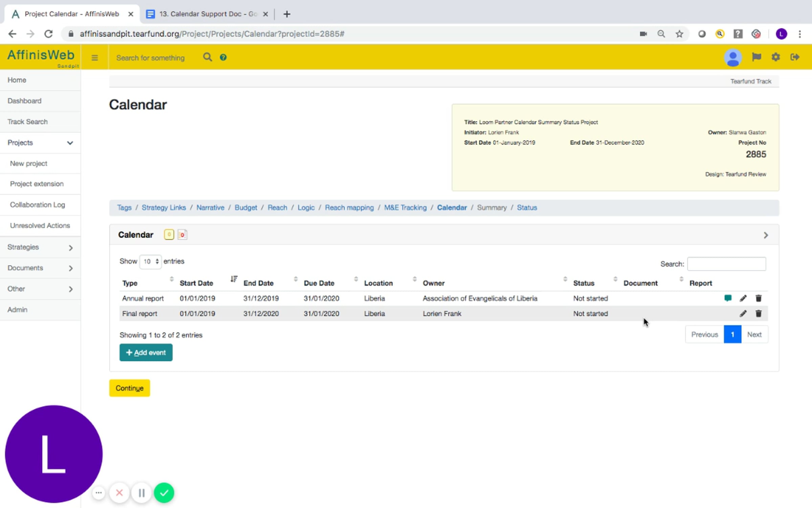Click the Add event button
This screenshot has height=508, width=812.
coord(146,353)
